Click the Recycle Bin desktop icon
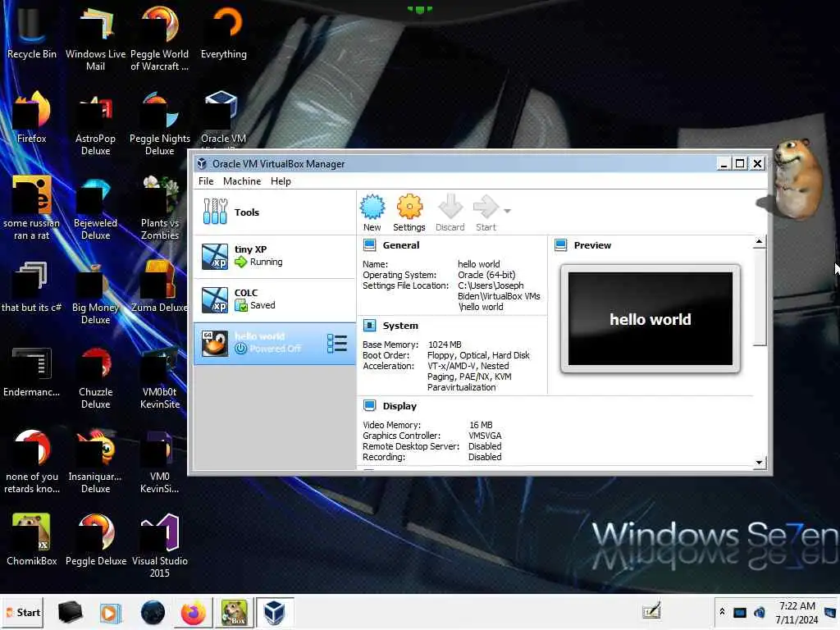840x630 pixels. (x=32, y=32)
